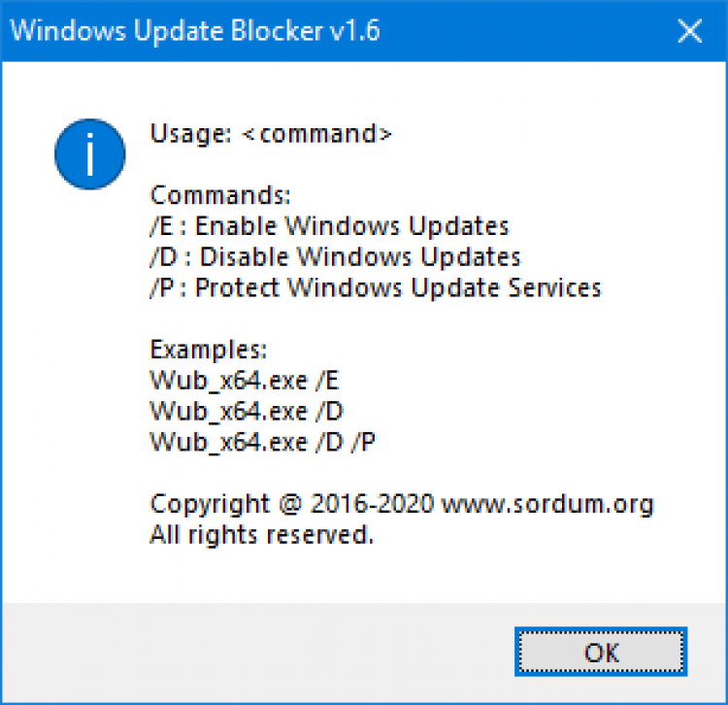Select the "/E : Enable Windows Updates" line
Screen dimensions: 728x705
[329, 226]
